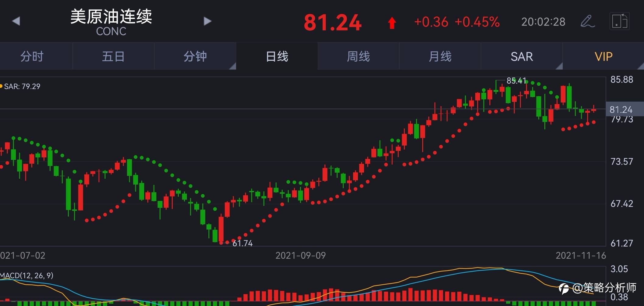Switch to the 分时 tab
The width and height of the screenshot is (644, 306).
tap(32, 56)
